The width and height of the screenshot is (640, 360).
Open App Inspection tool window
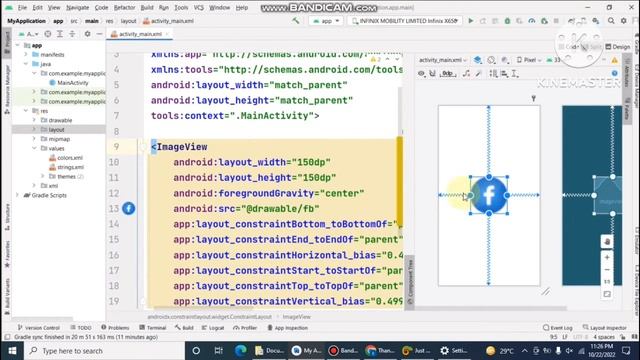click(287, 328)
